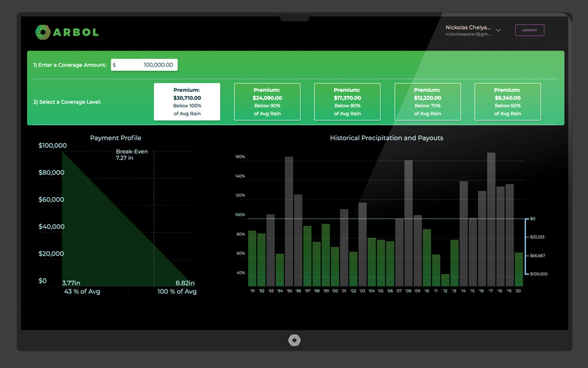Viewport: 588px width, 368px height.
Task: Click the '14 gray precipitation bar
Action: 463,234
